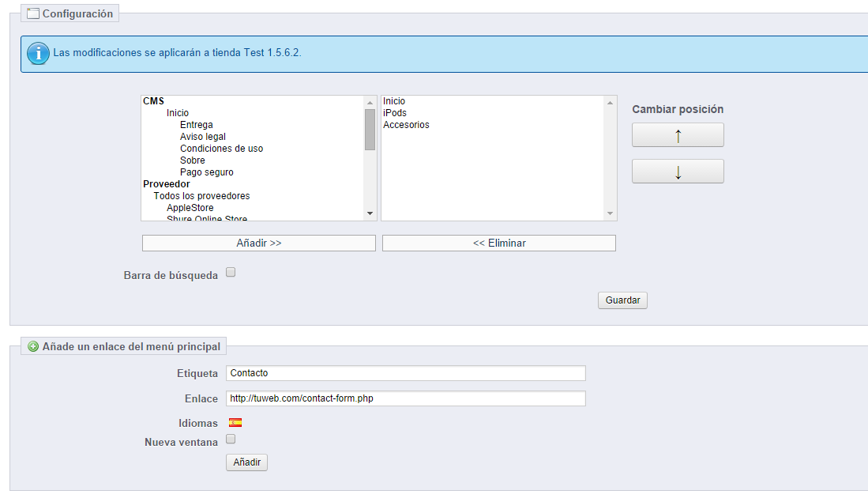Click the Guardar button
Screen dimensions: 868x502
coord(622,300)
